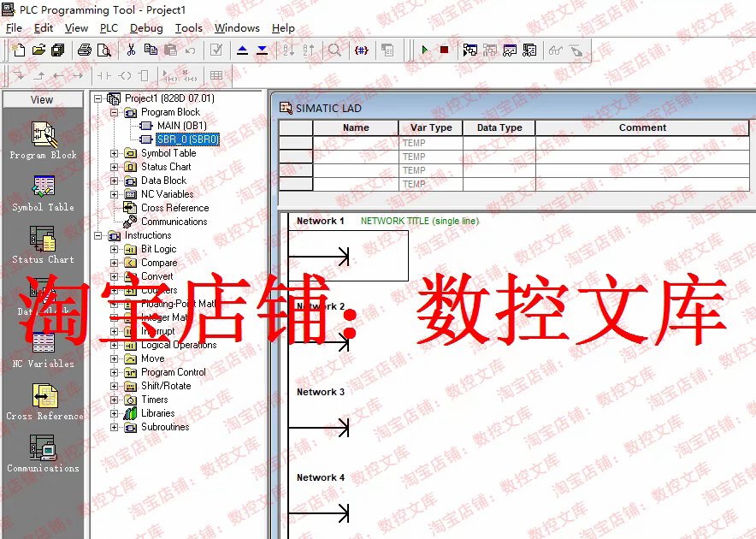Click the table grid toolbar icon
756x539 pixels.
click(216, 76)
